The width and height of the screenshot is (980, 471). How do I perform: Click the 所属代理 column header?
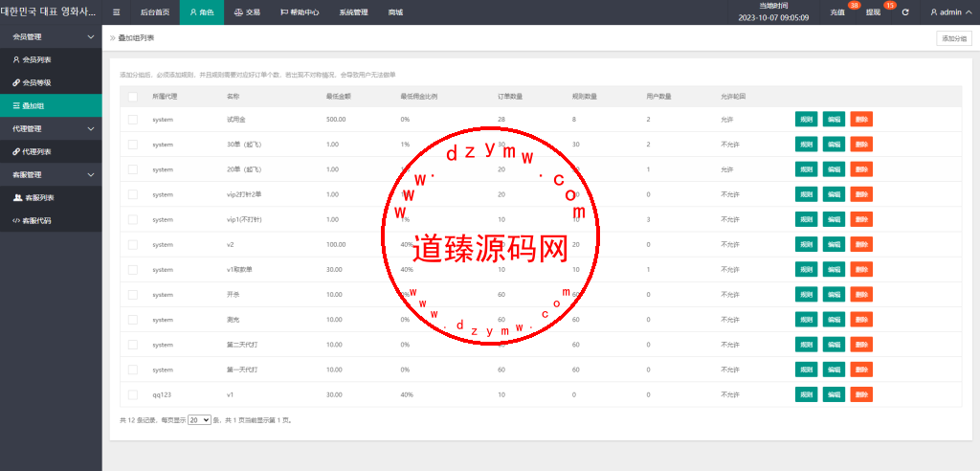coord(165,97)
